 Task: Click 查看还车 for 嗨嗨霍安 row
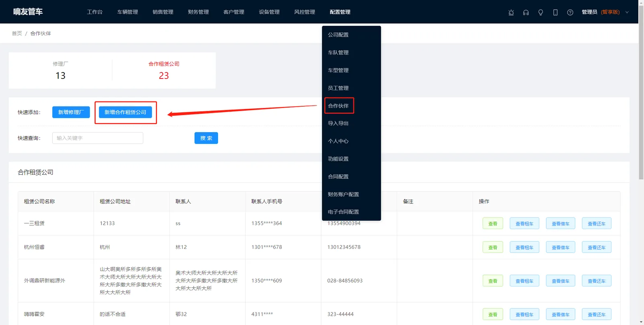point(597,314)
